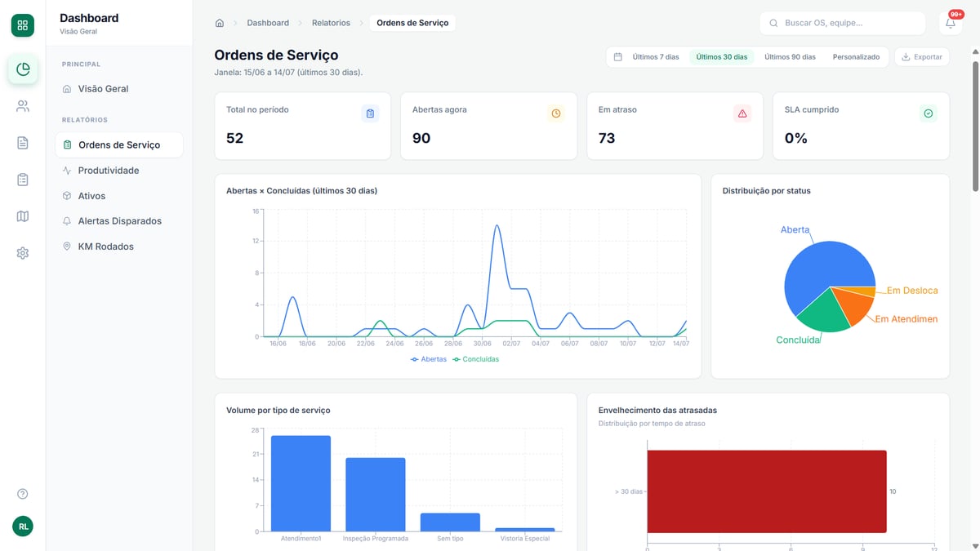Click the Total no período value 52
The width and height of the screenshot is (980, 551).
tap(235, 138)
